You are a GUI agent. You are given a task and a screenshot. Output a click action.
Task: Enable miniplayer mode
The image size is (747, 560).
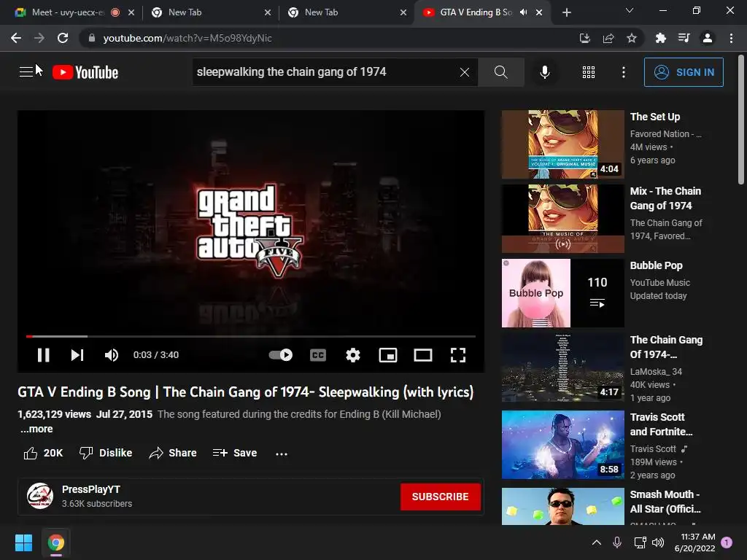(388, 355)
